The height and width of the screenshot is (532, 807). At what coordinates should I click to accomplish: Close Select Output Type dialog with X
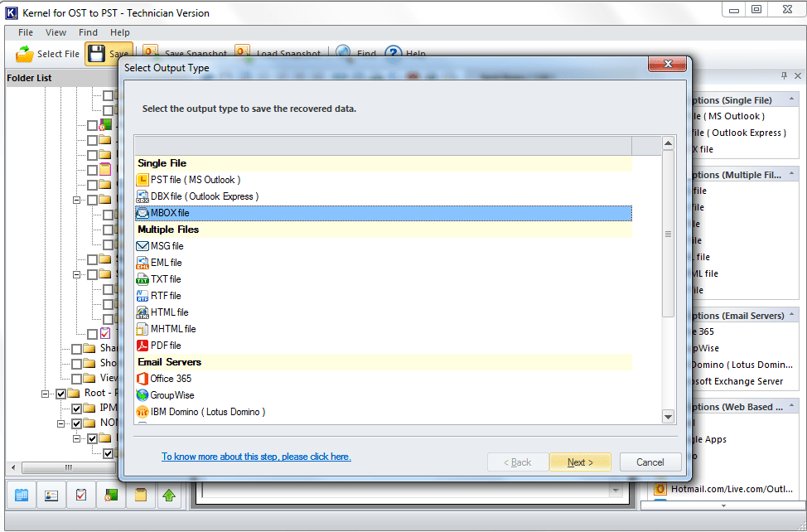[668, 64]
